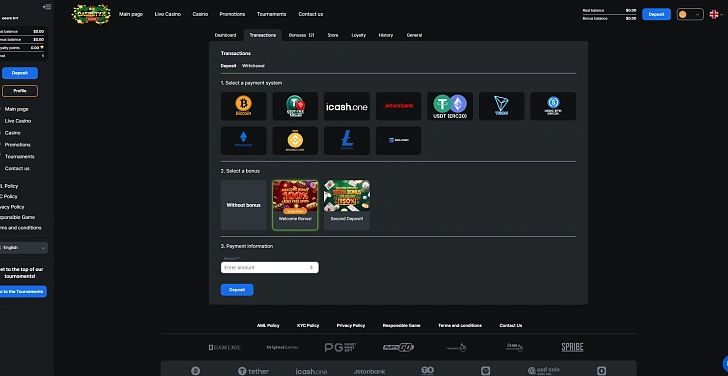Open Casino in top navigation
The width and height of the screenshot is (728, 376).
(200, 14)
